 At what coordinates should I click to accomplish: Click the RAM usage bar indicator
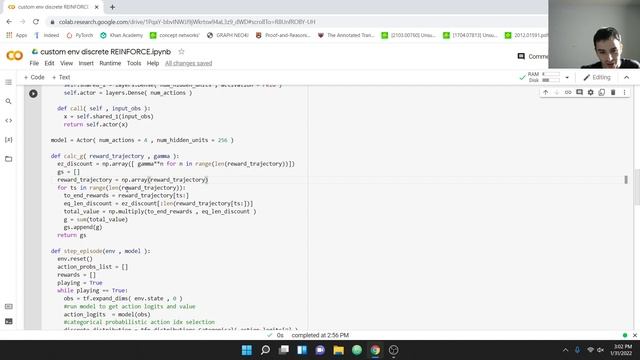pyautogui.click(x=551, y=74)
